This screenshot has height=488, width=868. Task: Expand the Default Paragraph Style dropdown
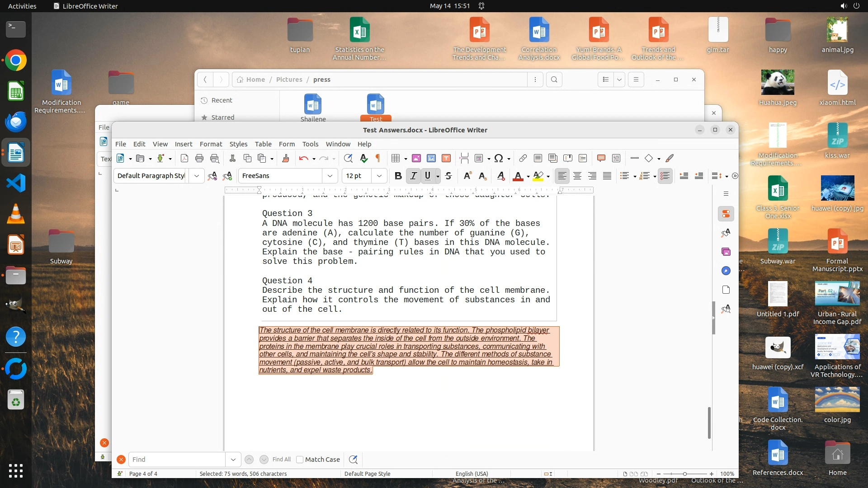[197, 176]
